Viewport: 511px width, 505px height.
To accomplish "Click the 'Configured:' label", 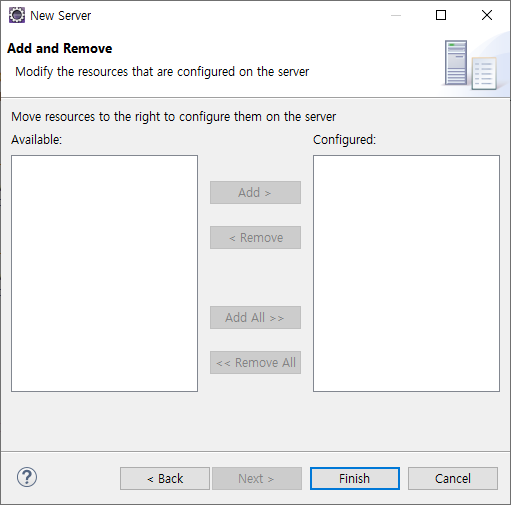I will click(x=344, y=139).
